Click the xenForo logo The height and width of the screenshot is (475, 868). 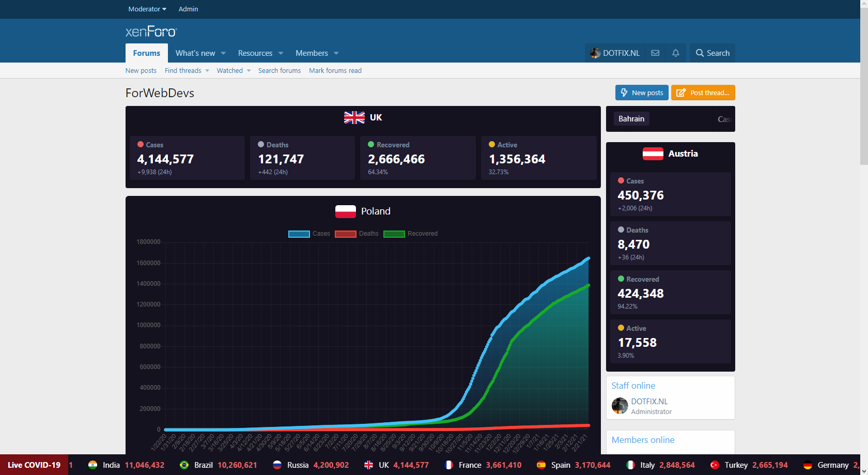[151, 32]
